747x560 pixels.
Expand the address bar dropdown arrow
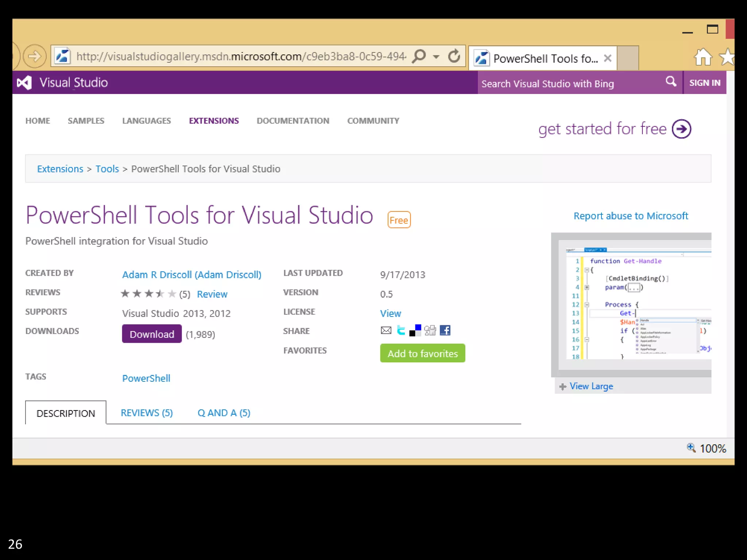(436, 57)
